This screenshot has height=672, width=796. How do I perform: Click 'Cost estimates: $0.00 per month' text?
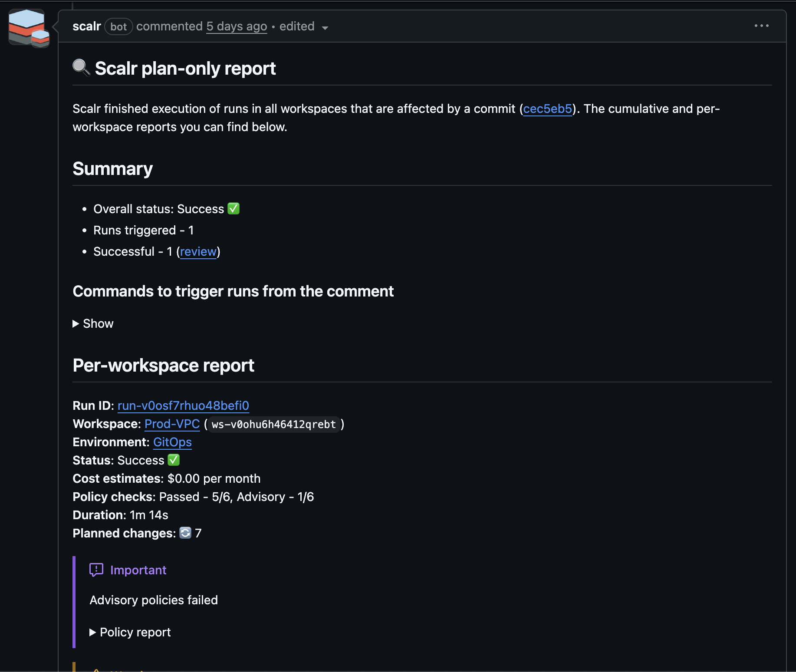(167, 478)
